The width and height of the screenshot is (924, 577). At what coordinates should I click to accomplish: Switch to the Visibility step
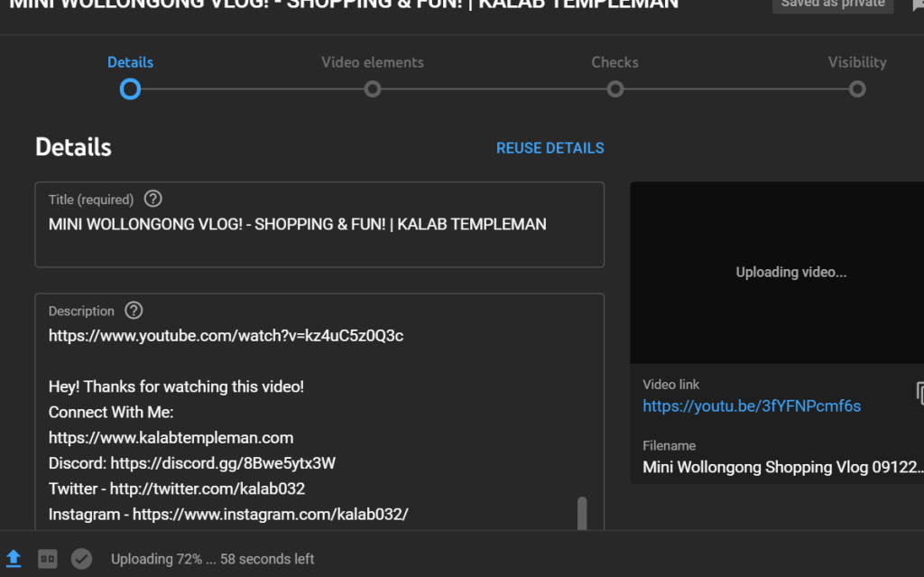click(856, 89)
